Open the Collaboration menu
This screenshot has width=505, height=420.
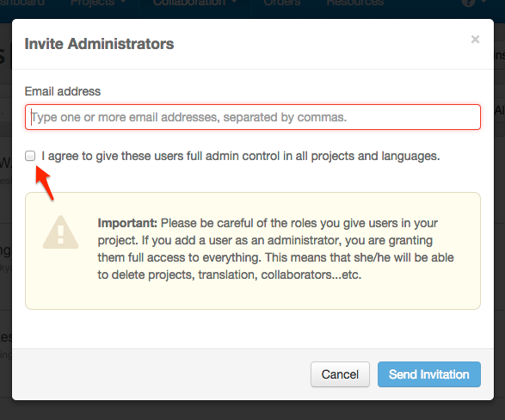pos(189,3)
